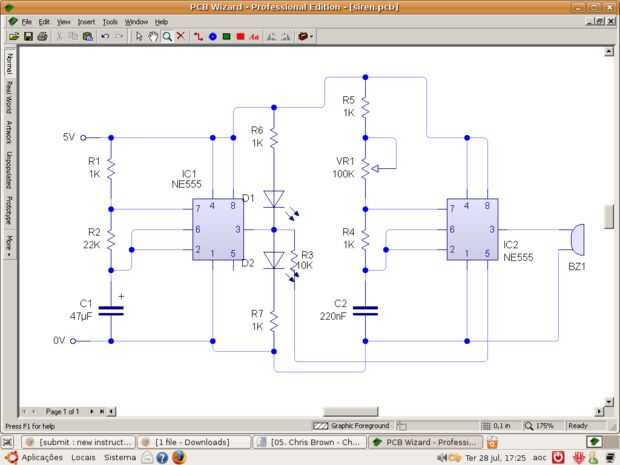The image size is (620, 465).
Task: Click the horizontal scrollbar thumb
Action: (x=351, y=412)
